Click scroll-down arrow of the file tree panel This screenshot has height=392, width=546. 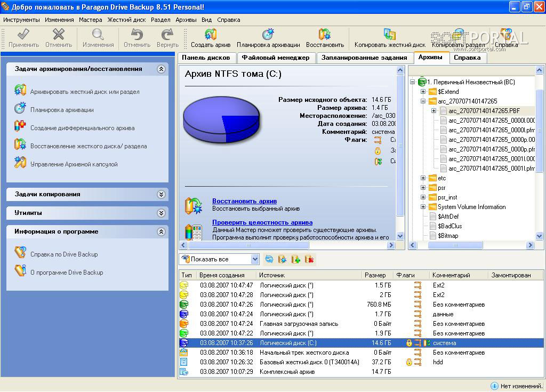click(539, 236)
